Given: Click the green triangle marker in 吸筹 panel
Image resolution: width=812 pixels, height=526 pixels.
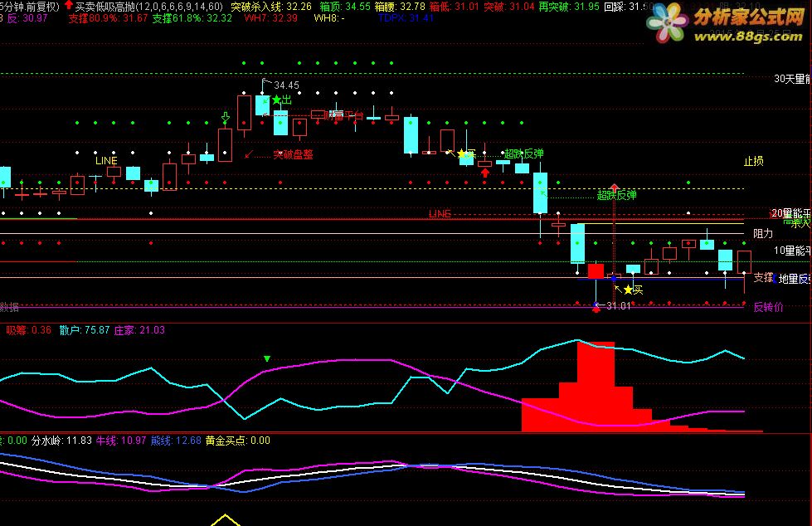Looking at the screenshot, I should pyautogui.click(x=267, y=358).
